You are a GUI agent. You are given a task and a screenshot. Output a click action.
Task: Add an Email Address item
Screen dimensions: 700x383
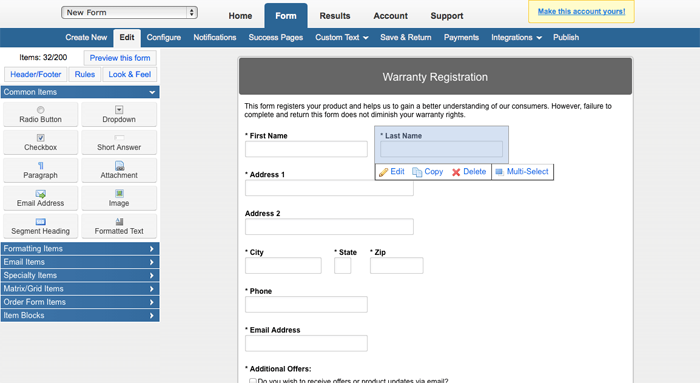41,198
